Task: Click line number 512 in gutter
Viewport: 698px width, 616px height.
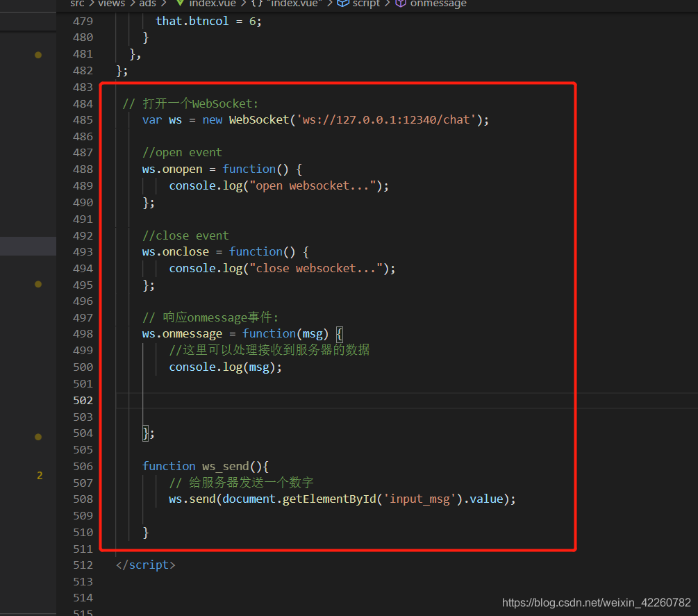Action: 83,565
